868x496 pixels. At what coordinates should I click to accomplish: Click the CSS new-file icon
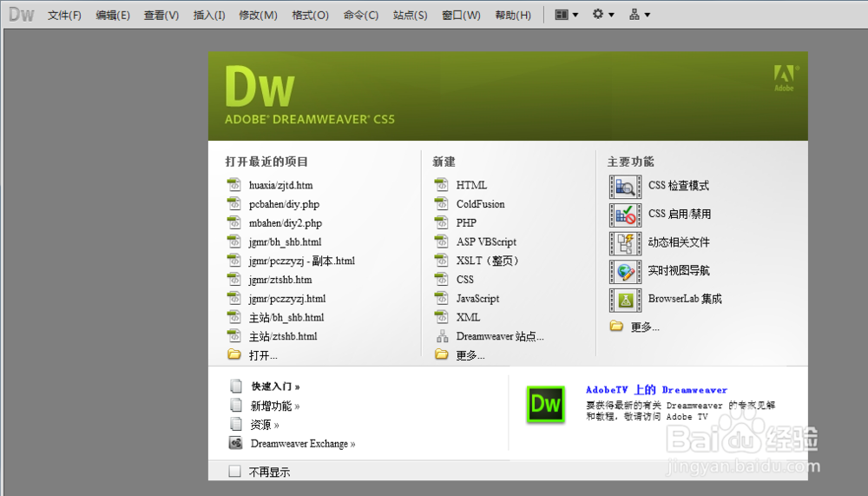coord(441,278)
